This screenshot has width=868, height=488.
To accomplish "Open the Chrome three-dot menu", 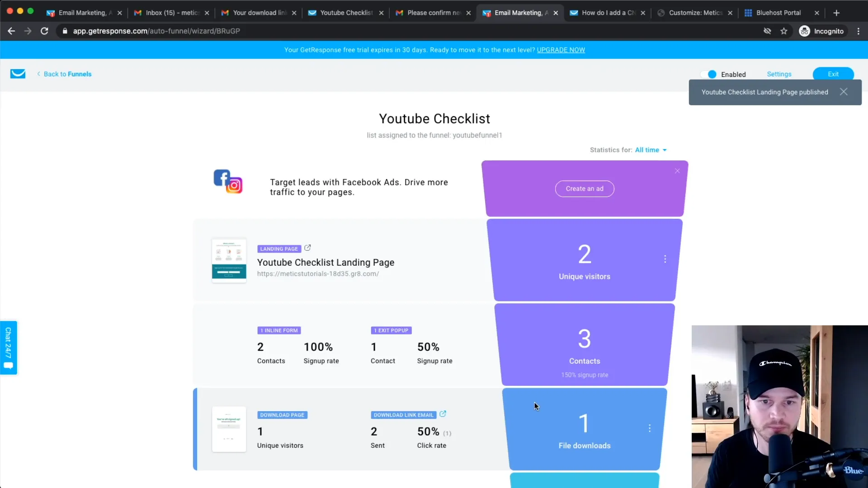I will pyautogui.click(x=859, y=31).
